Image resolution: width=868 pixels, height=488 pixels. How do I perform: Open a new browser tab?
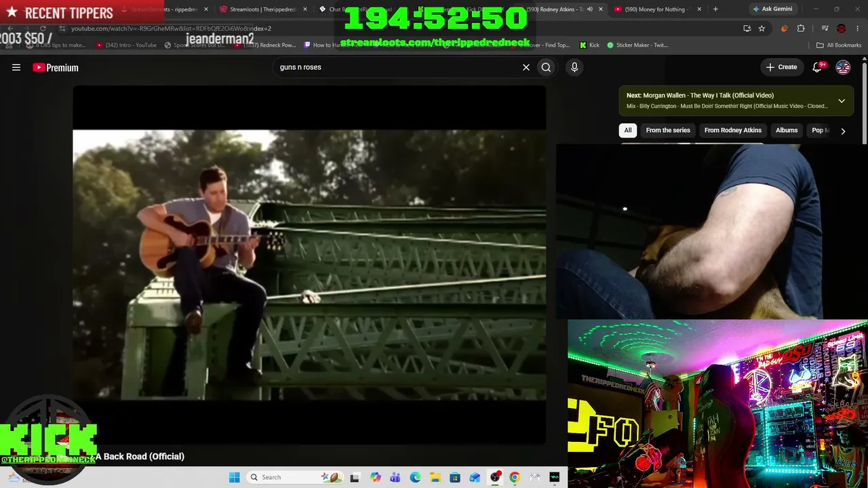[x=715, y=9]
